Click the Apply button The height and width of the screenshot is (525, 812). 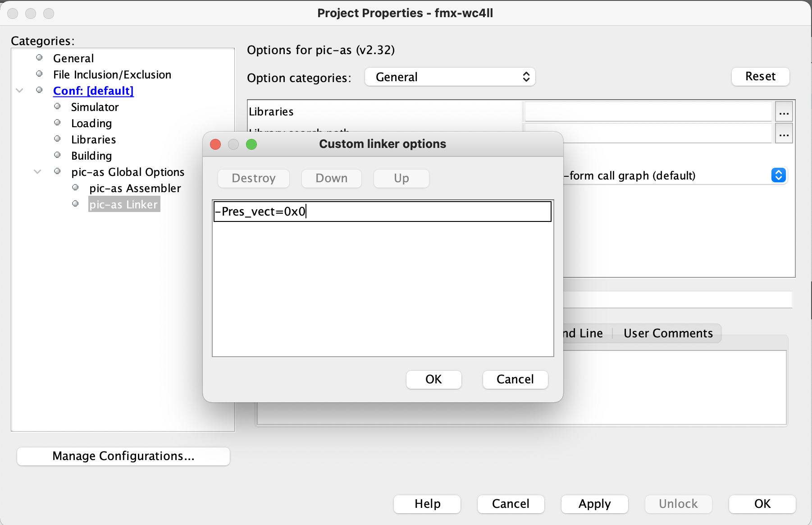[594, 504]
